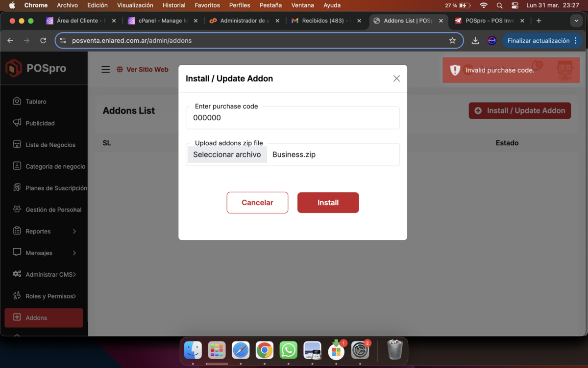
Task: Click Seleccionar archivo file chooser
Action: (227, 155)
